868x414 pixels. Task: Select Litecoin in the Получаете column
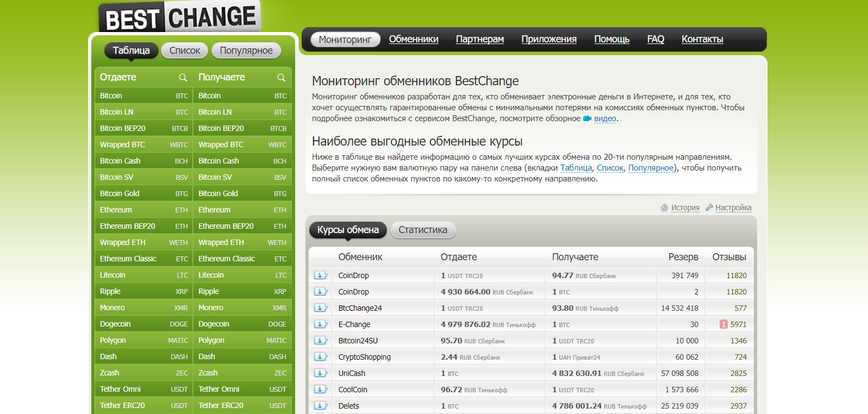click(242, 275)
